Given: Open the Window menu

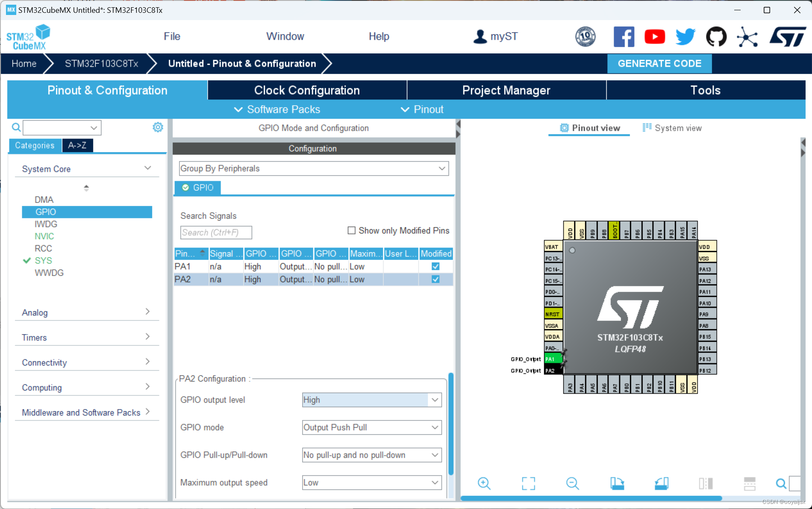Looking at the screenshot, I should [x=285, y=36].
